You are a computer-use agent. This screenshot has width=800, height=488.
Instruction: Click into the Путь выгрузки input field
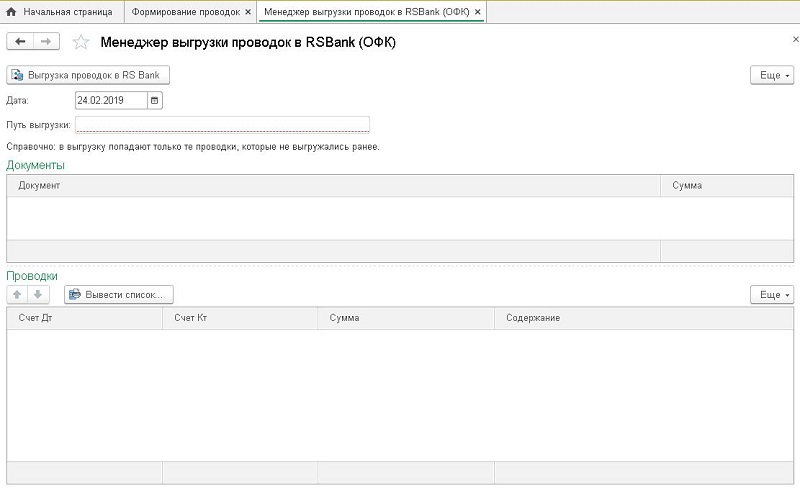[222, 124]
